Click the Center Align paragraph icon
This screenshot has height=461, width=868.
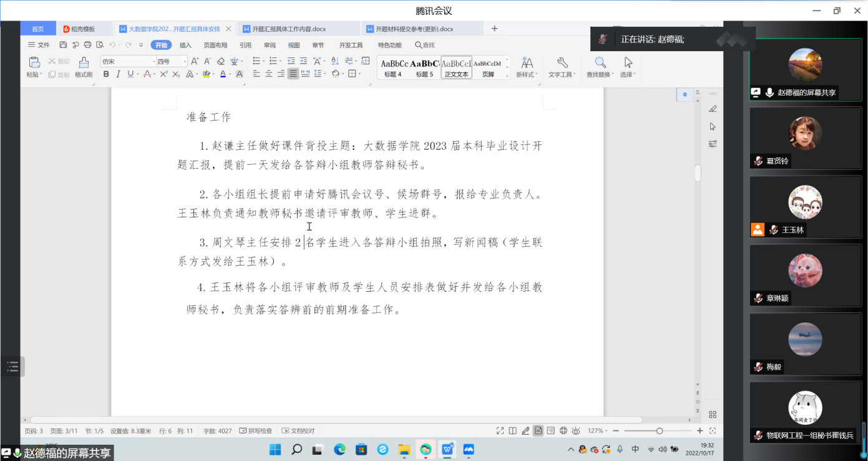tap(268, 74)
